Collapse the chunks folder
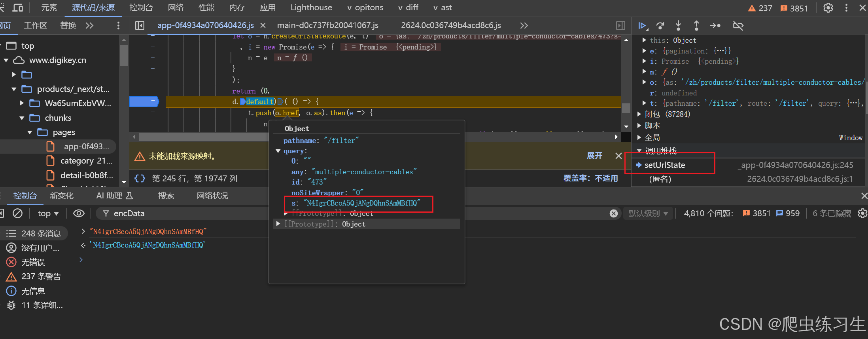 22,118
